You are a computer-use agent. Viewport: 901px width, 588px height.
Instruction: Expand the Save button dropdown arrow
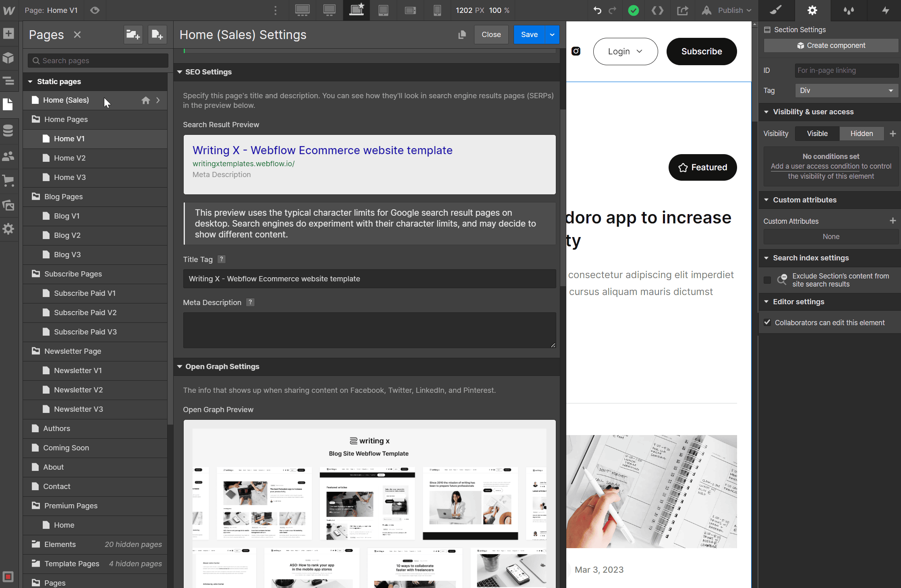tap(552, 35)
